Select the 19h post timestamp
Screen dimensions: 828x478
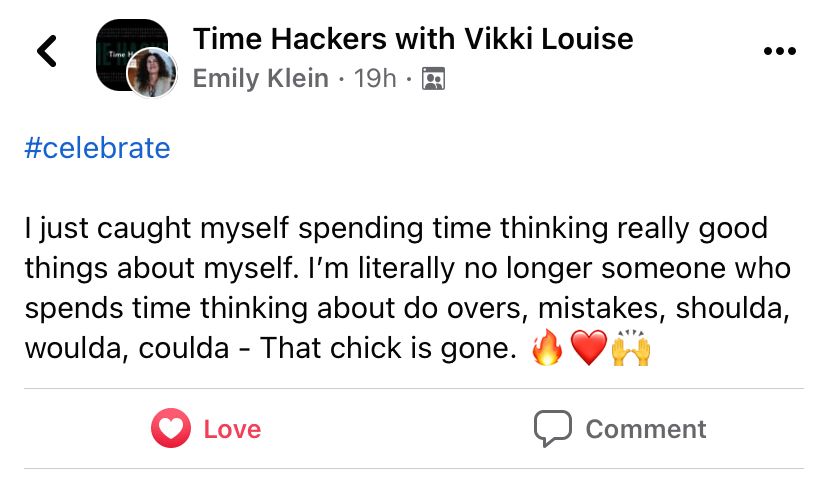point(375,79)
